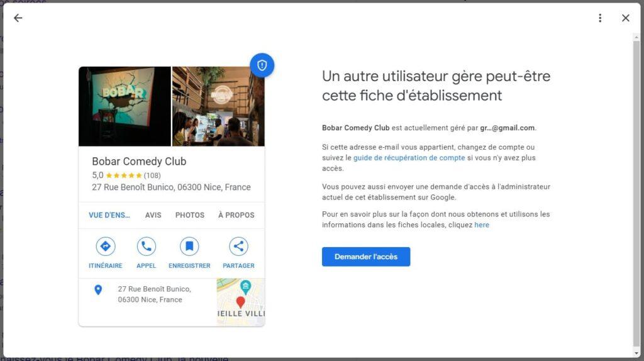Click the five-star rating row
Viewport: 644px width, 361px height.
tap(124, 175)
